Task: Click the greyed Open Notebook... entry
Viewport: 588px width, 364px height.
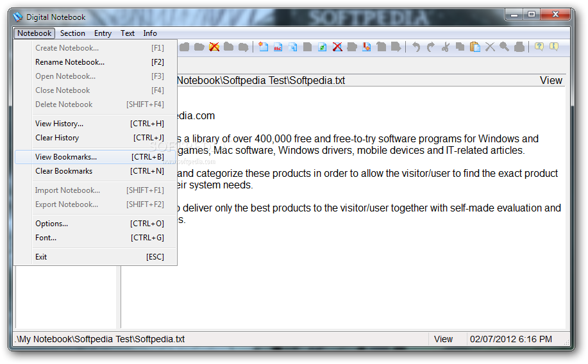Action: 96,76
